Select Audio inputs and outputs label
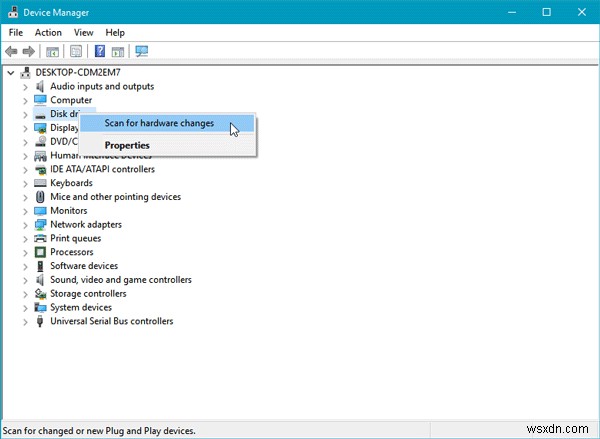 102,86
